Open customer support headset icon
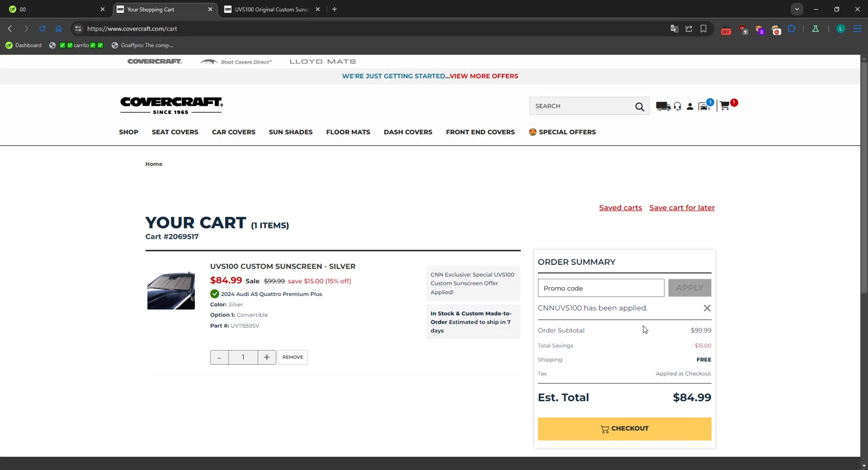Viewport: 868px width, 470px height. pyautogui.click(x=677, y=106)
